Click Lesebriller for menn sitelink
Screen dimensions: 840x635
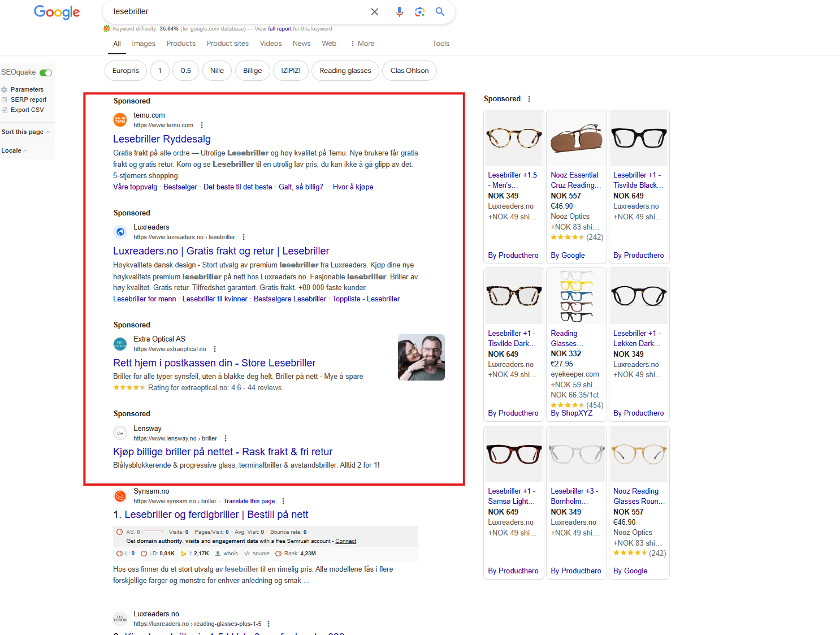coord(145,299)
